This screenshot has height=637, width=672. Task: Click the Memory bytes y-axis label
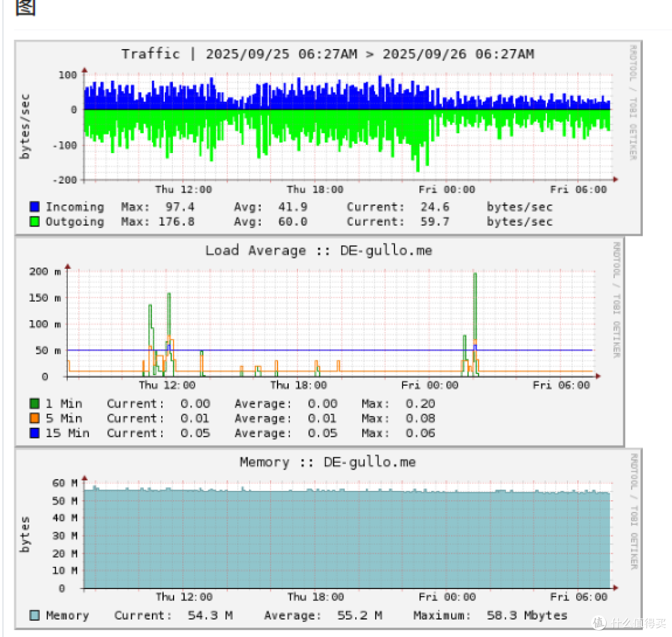tap(25, 534)
